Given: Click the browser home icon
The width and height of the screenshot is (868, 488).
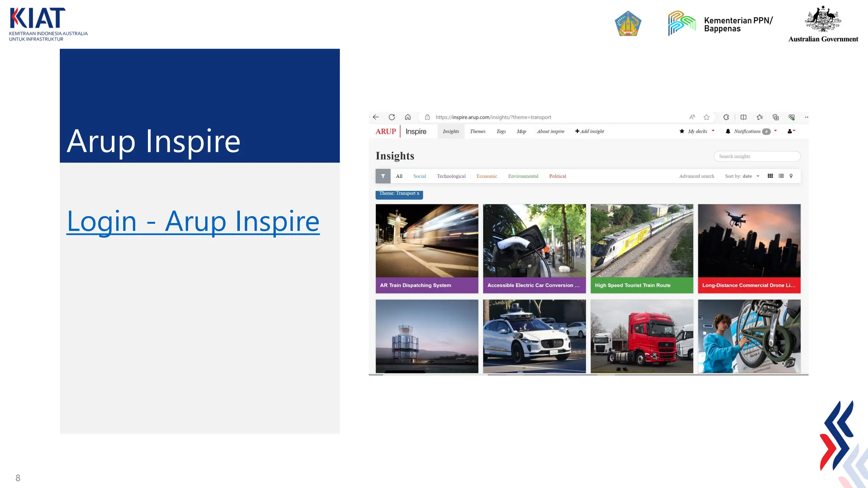Looking at the screenshot, I should [408, 117].
